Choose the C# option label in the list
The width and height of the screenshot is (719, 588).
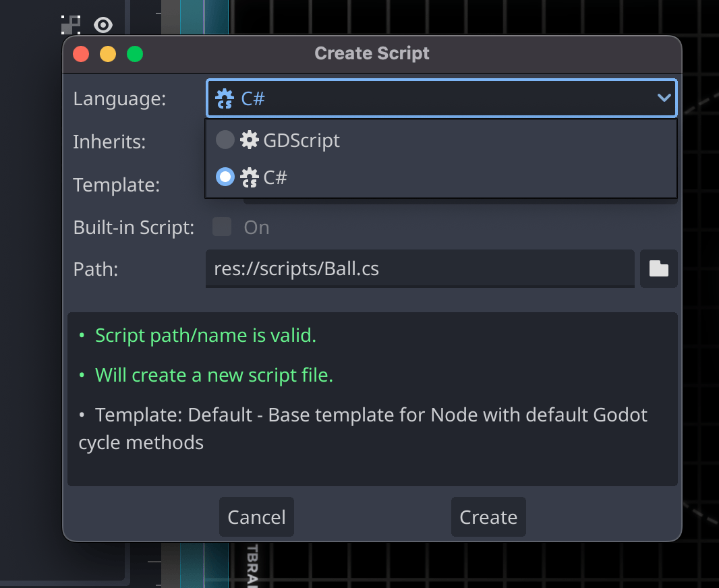(275, 177)
